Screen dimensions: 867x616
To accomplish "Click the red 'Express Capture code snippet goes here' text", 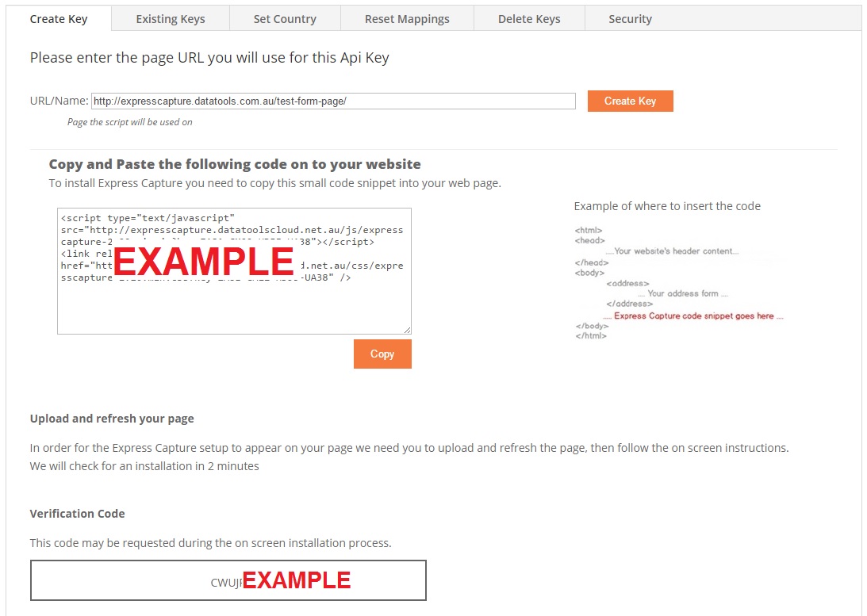I will click(694, 316).
